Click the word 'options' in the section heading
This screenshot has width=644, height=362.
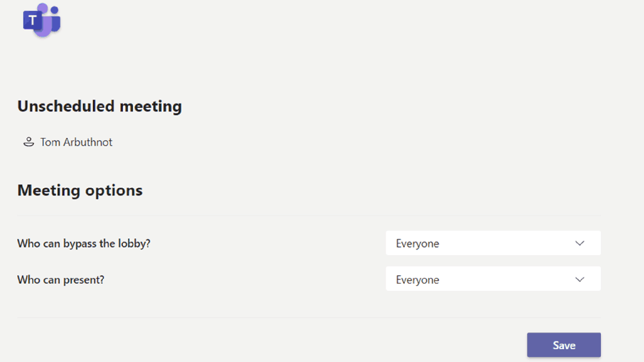(114, 190)
